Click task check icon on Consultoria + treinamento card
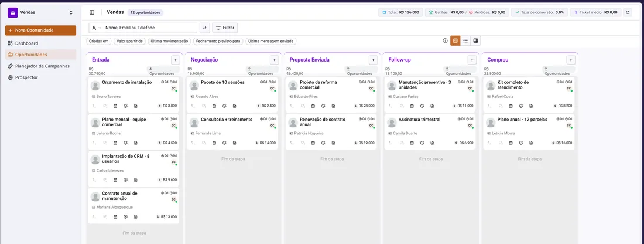644x244 pixels. click(224, 143)
